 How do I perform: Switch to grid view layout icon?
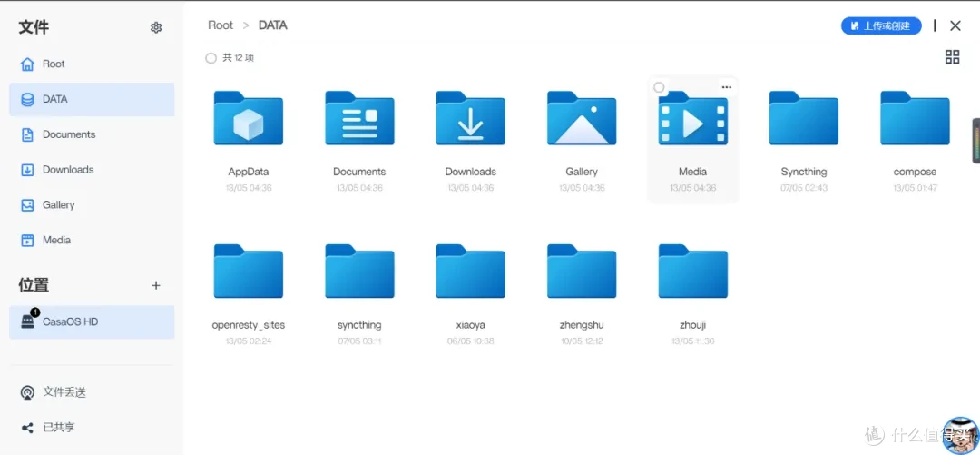[x=952, y=57]
